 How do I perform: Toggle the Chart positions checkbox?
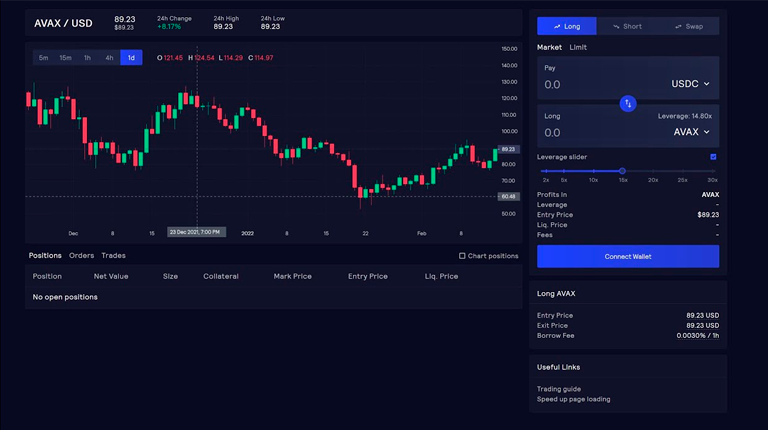(462, 256)
